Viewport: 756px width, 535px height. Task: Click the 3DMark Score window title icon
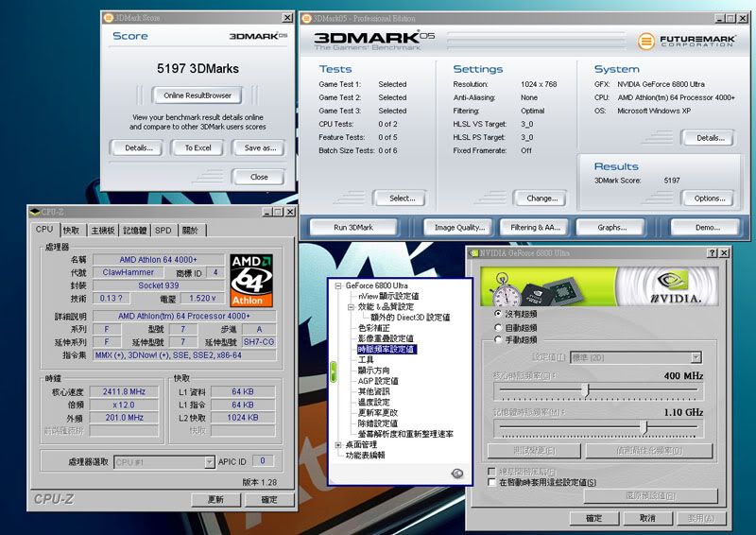[x=109, y=18]
